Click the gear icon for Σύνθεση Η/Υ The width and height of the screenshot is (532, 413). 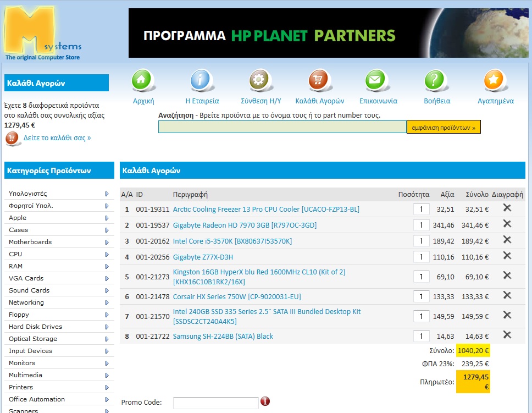[x=259, y=80]
